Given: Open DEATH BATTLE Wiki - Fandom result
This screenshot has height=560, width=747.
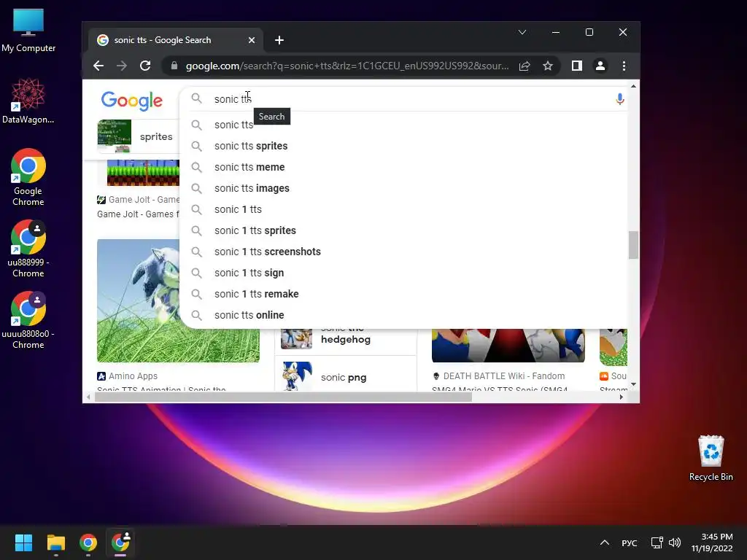Looking at the screenshot, I should [499, 376].
